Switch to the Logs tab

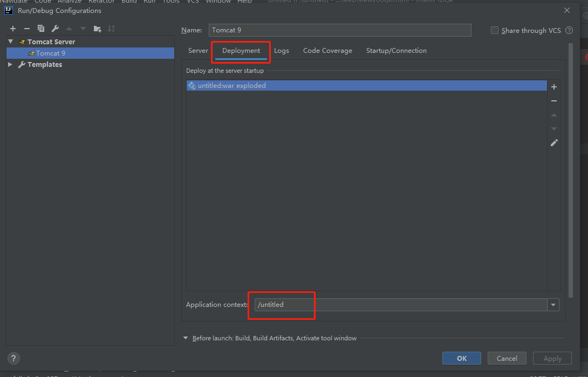pyautogui.click(x=281, y=51)
